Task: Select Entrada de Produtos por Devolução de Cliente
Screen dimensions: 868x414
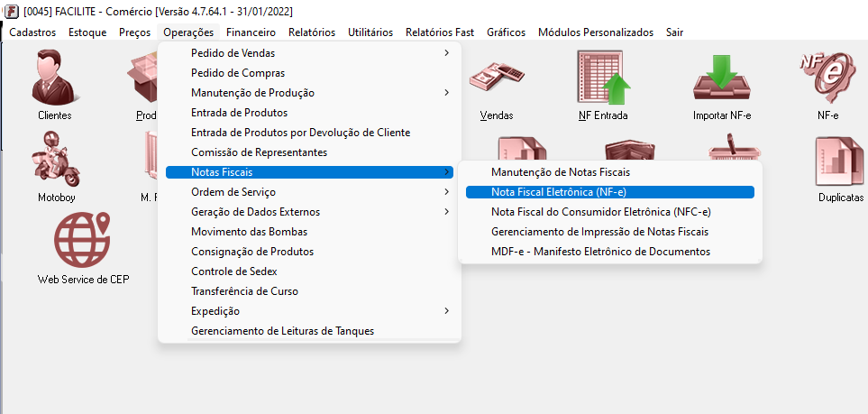Action: tap(309, 133)
